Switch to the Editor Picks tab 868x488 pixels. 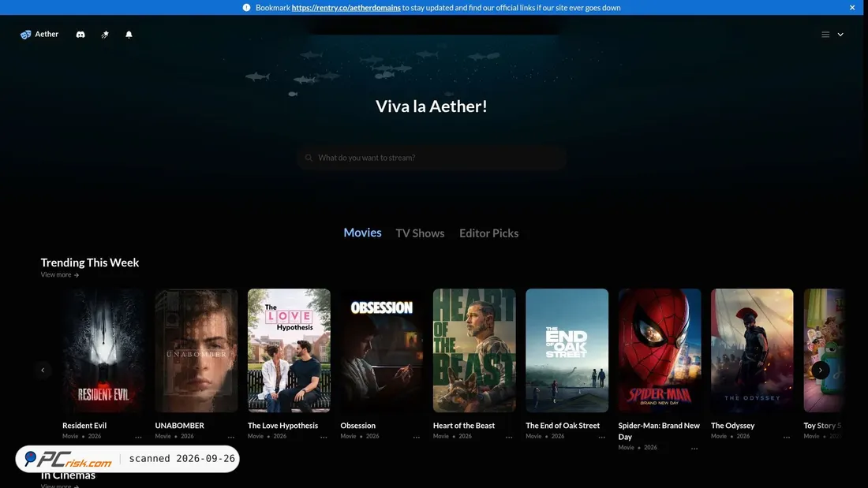click(488, 233)
